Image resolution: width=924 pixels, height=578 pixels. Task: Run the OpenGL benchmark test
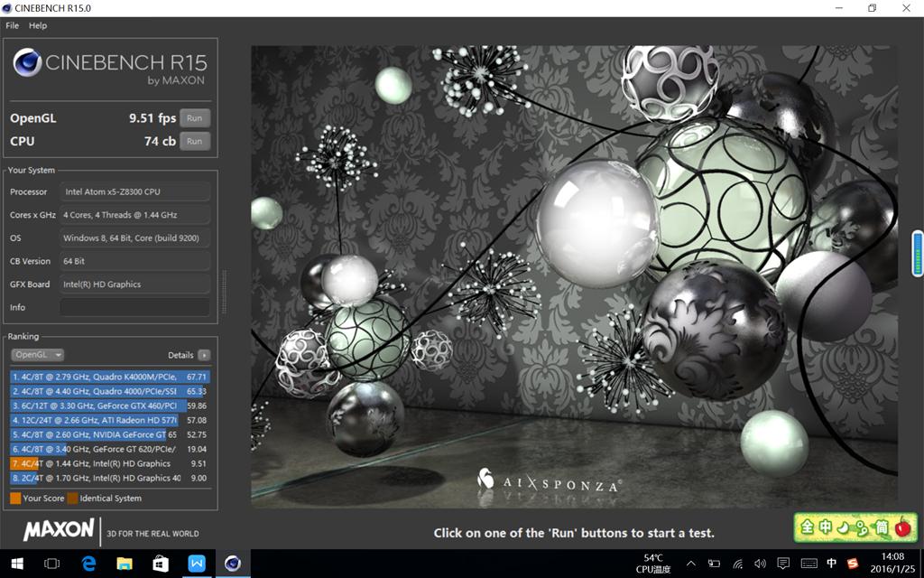tap(194, 118)
